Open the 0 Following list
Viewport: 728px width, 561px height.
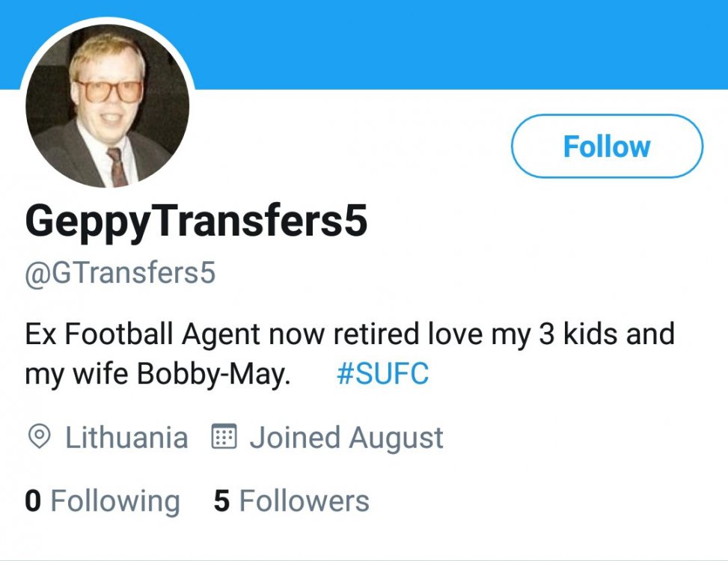tap(104, 500)
